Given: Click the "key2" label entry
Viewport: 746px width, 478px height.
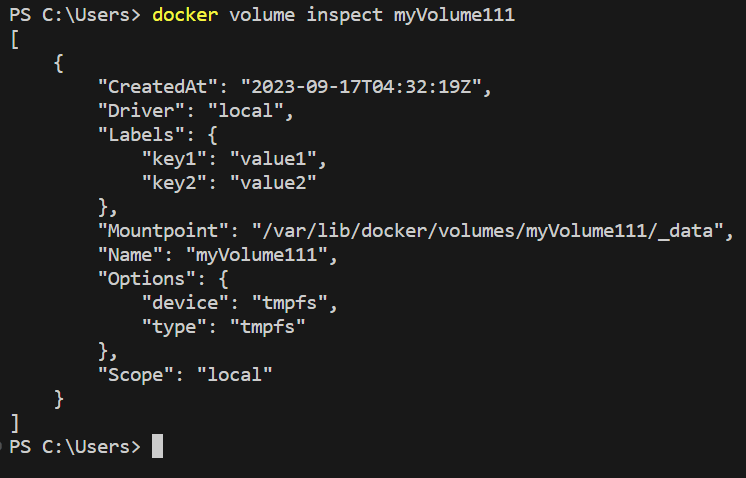Looking at the screenshot, I should pos(174,184).
